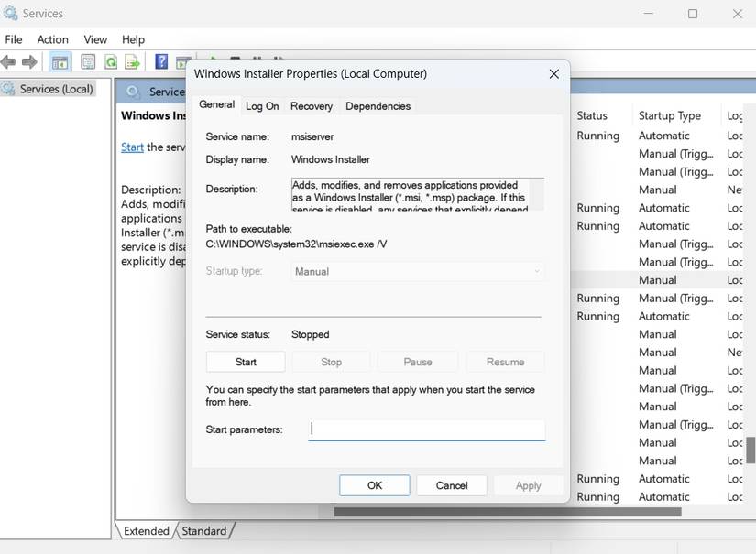This screenshot has width=756, height=554.
Task: Open Properties via the toolbar icon
Action: point(87,61)
